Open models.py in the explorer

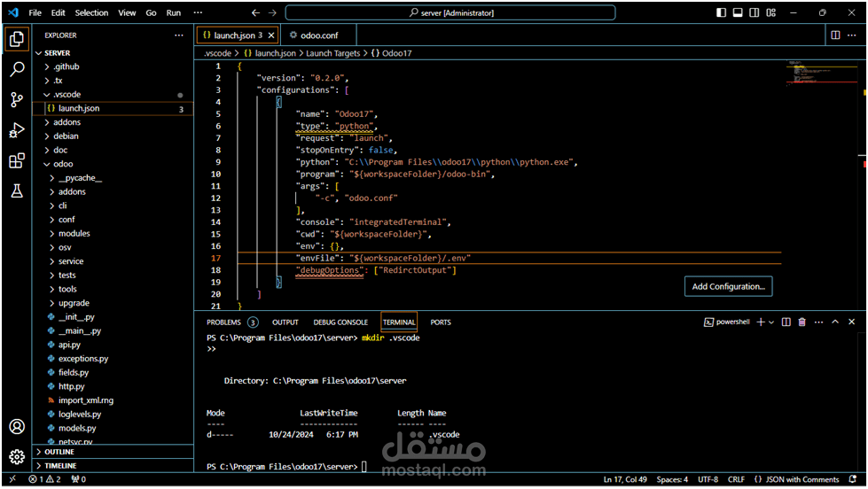coord(113,428)
